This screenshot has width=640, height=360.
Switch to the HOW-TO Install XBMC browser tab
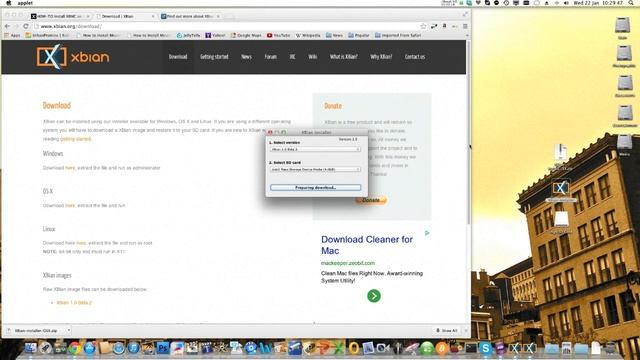click(x=60, y=16)
